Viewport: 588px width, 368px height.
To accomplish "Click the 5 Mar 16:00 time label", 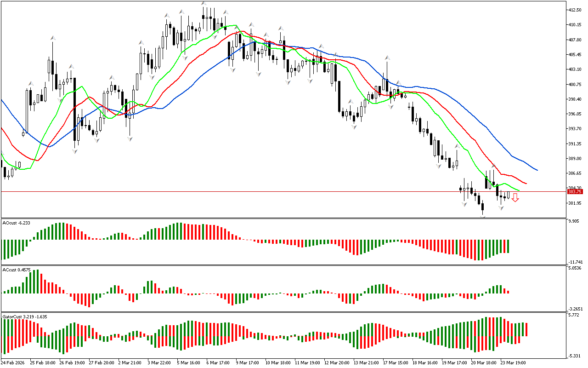I will 189,362.
